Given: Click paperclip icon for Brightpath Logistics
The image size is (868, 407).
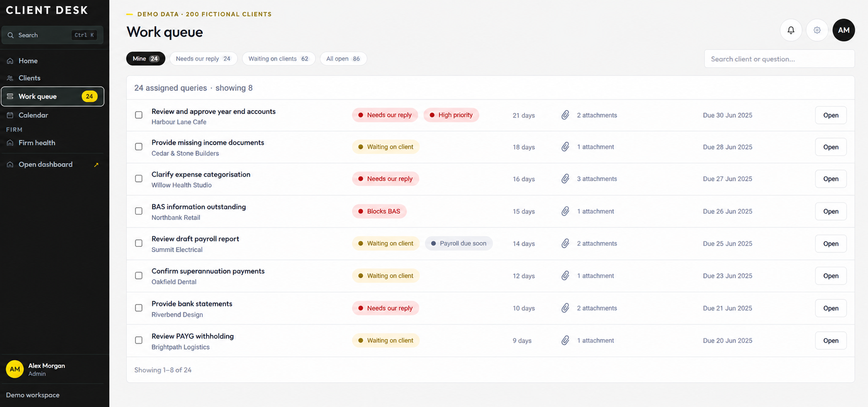Looking at the screenshot, I should 565,341.
